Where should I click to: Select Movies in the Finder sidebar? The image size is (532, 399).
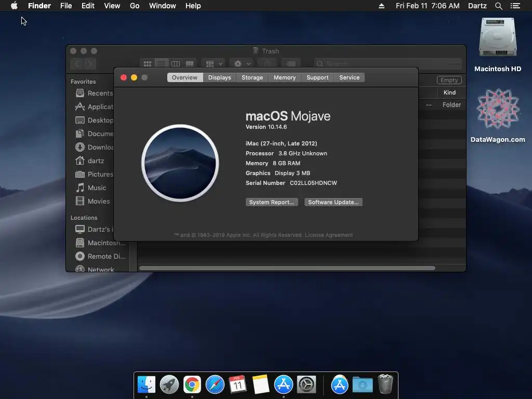[x=92, y=201]
